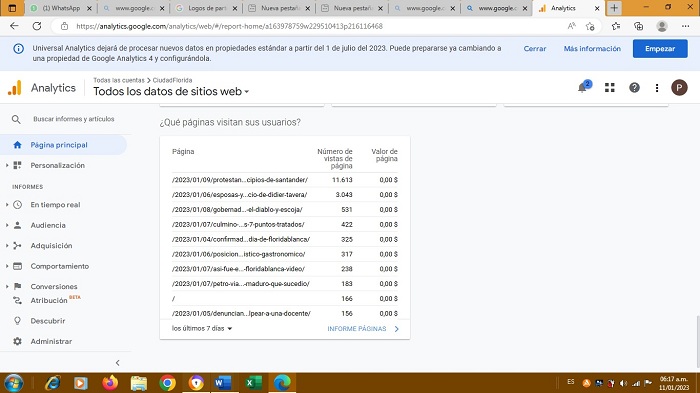This screenshot has width=700, height=393.
Task: Click the help question mark icon
Action: pyautogui.click(x=634, y=88)
